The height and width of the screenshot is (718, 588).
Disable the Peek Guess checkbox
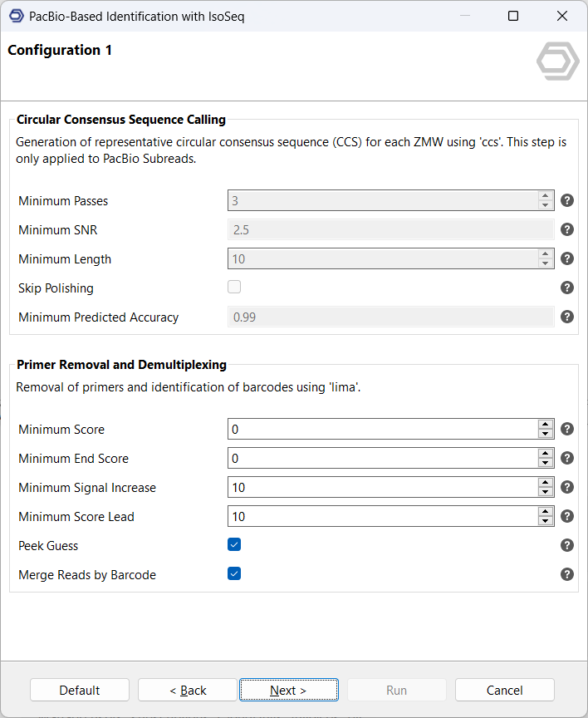tap(234, 545)
